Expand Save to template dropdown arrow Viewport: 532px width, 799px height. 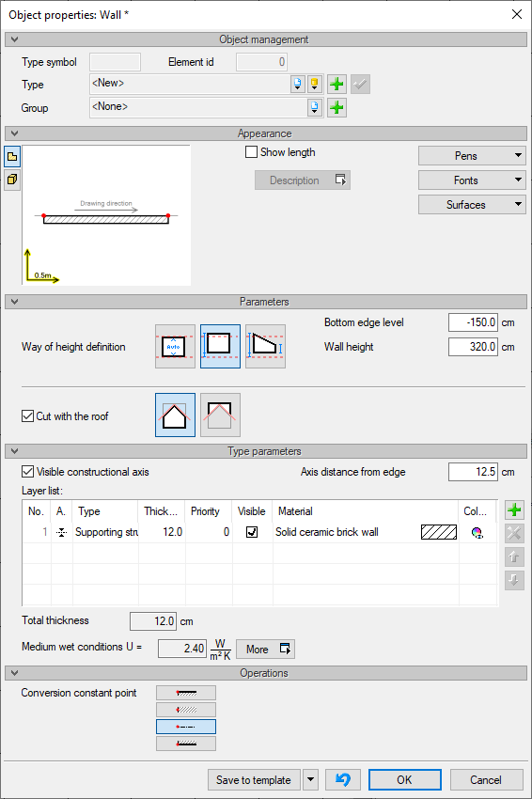point(310,779)
